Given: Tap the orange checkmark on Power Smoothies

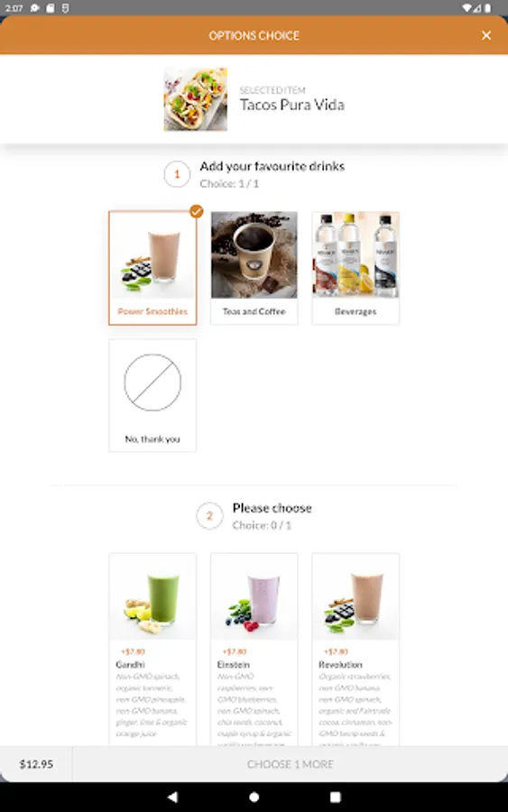Looking at the screenshot, I should pos(197,211).
